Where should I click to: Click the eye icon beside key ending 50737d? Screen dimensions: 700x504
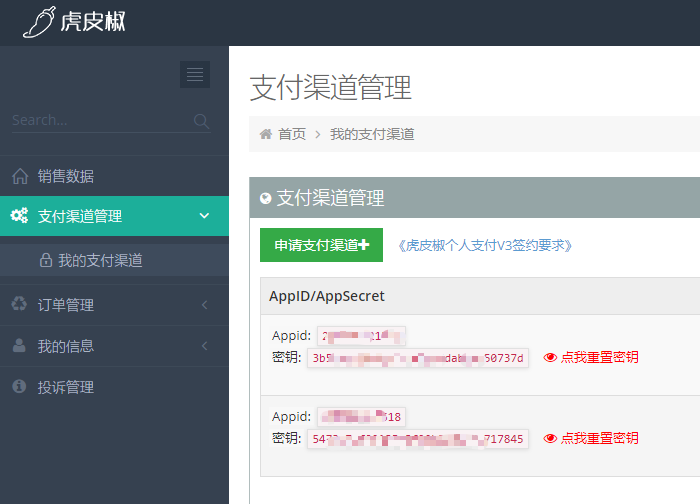[550, 357]
